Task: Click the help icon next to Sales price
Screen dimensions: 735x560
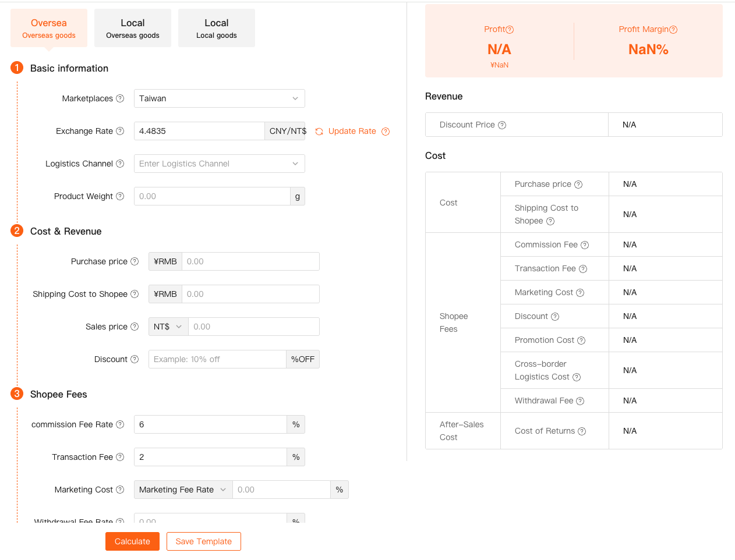Action: click(135, 327)
